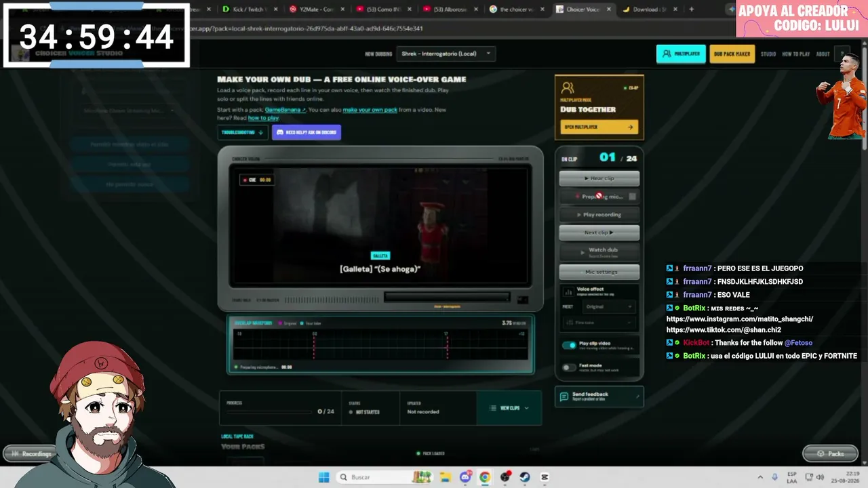Click the Open Multiplayer button
Viewport: 868px width, 488px height.
pos(599,127)
